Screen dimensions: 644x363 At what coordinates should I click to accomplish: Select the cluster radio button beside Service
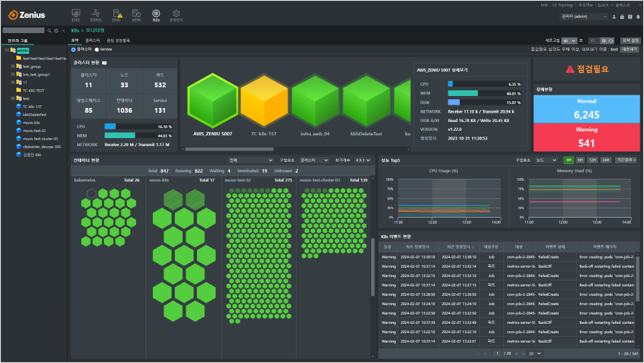tap(74, 50)
